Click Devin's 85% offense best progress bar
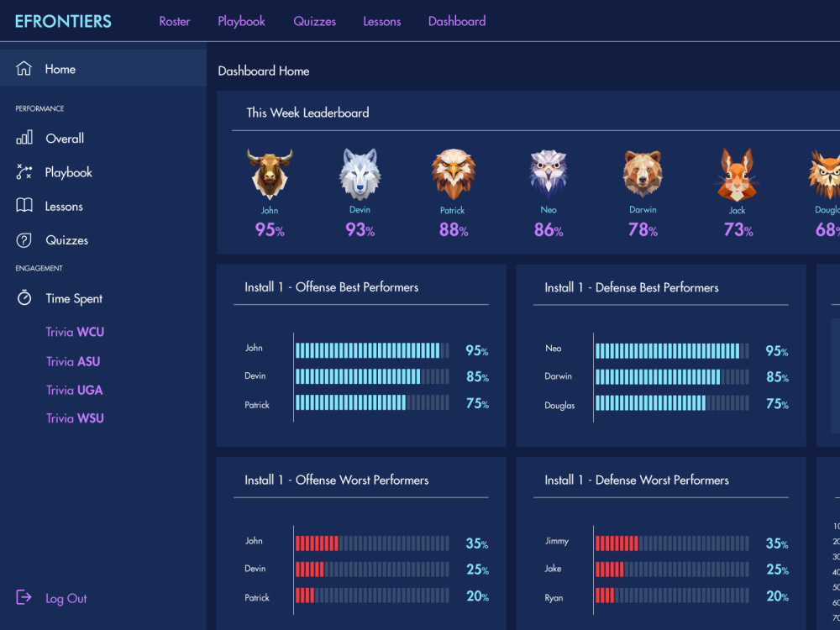 tap(372, 376)
